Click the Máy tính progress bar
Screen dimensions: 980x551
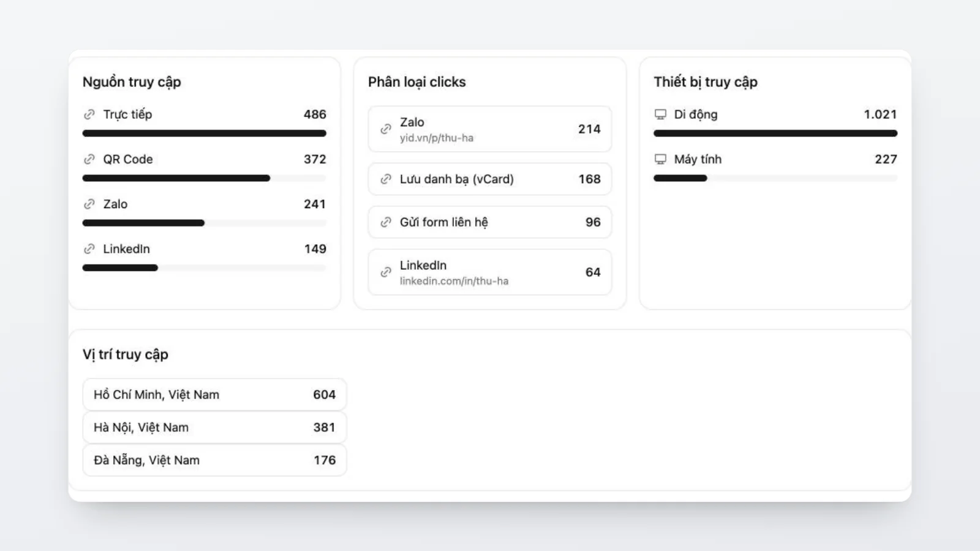775,178
